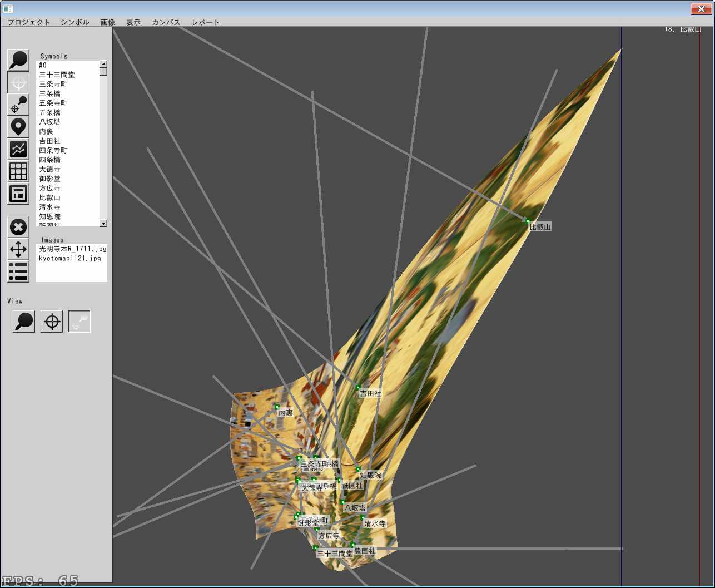Click Symbols list scroll down arrow

point(103,223)
